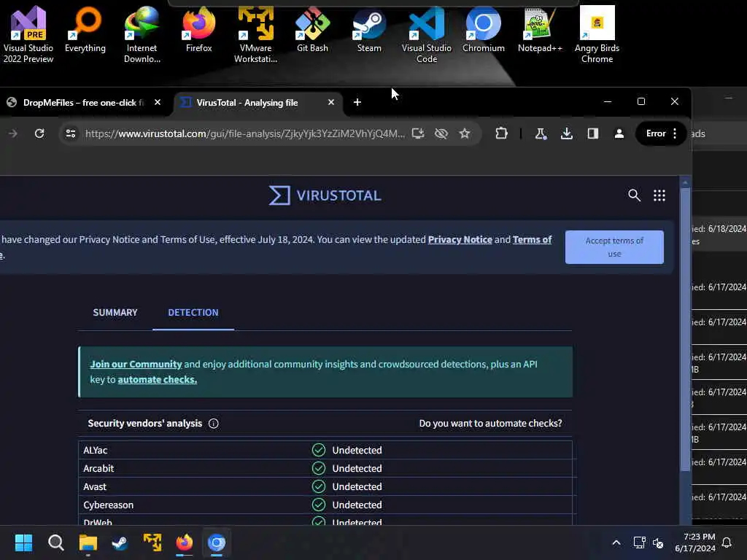Click the Cybereason vendor name
747x560 pixels.
point(108,505)
